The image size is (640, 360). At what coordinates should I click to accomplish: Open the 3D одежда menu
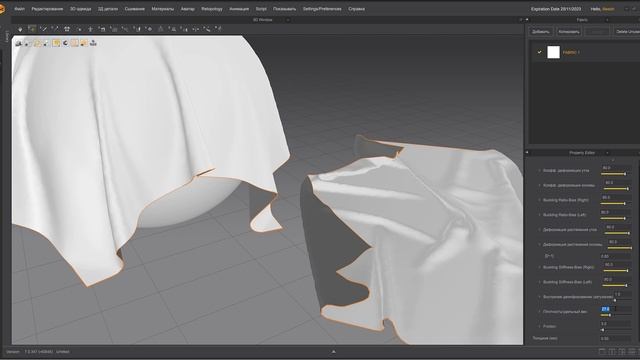coord(80,9)
